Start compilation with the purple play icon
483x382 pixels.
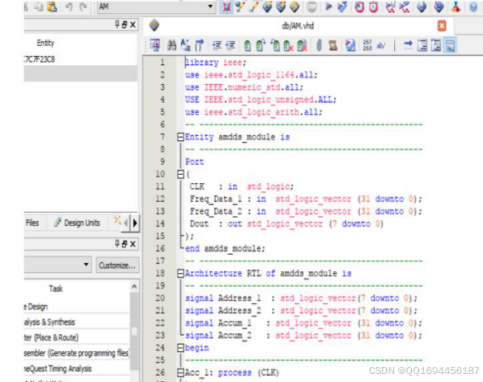(328, 7)
